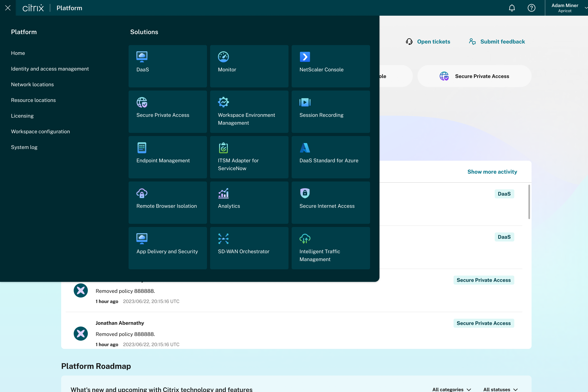Expand the All categories dropdown
588x392 pixels.
[x=452, y=389]
